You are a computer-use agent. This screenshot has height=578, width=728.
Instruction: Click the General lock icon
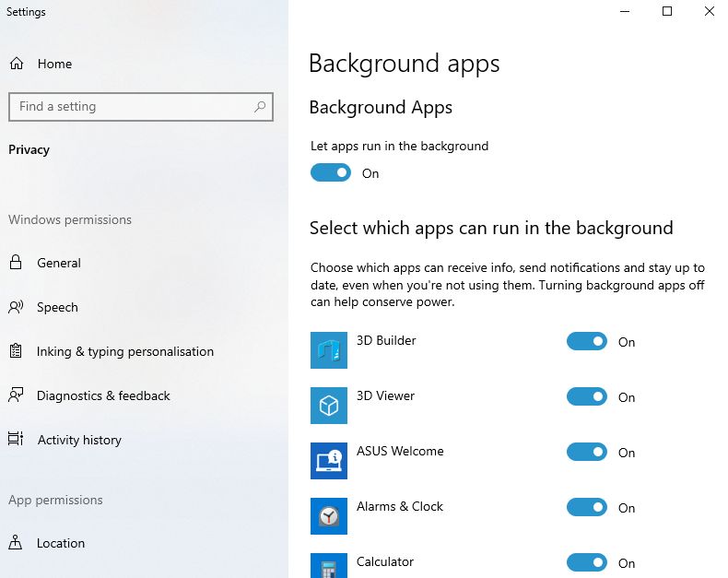click(x=16, y=263)
